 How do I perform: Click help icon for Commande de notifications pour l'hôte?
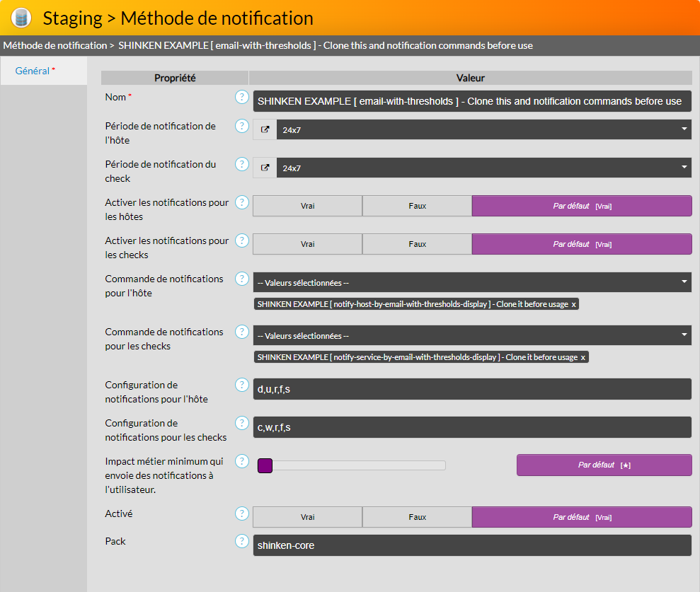(x=242, y=279)
